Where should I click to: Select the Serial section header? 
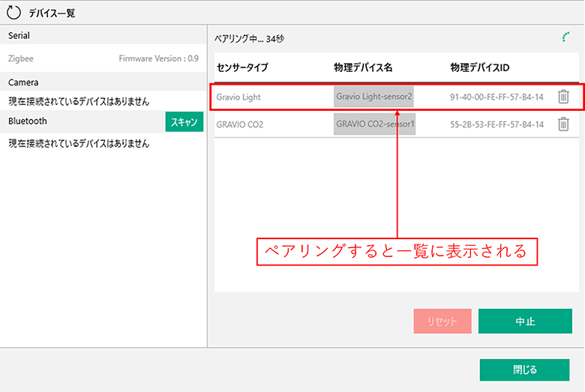(x=103, y=36)
